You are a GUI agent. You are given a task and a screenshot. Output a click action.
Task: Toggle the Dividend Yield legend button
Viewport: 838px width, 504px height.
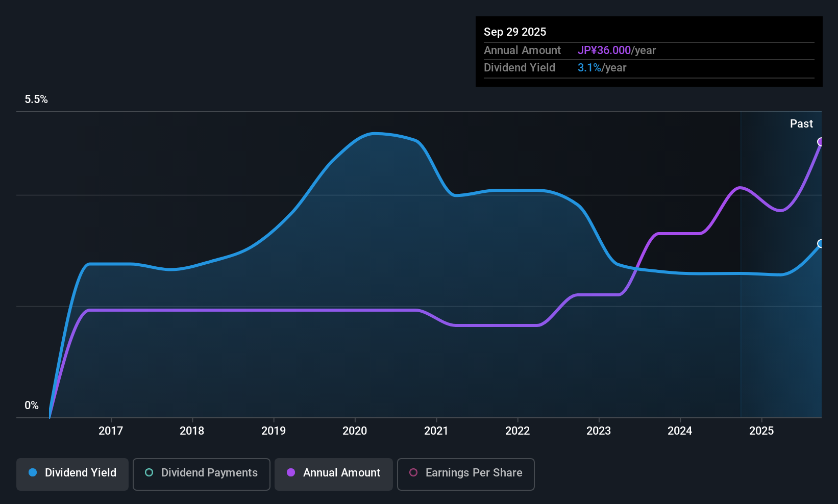(x=72, y=474)
